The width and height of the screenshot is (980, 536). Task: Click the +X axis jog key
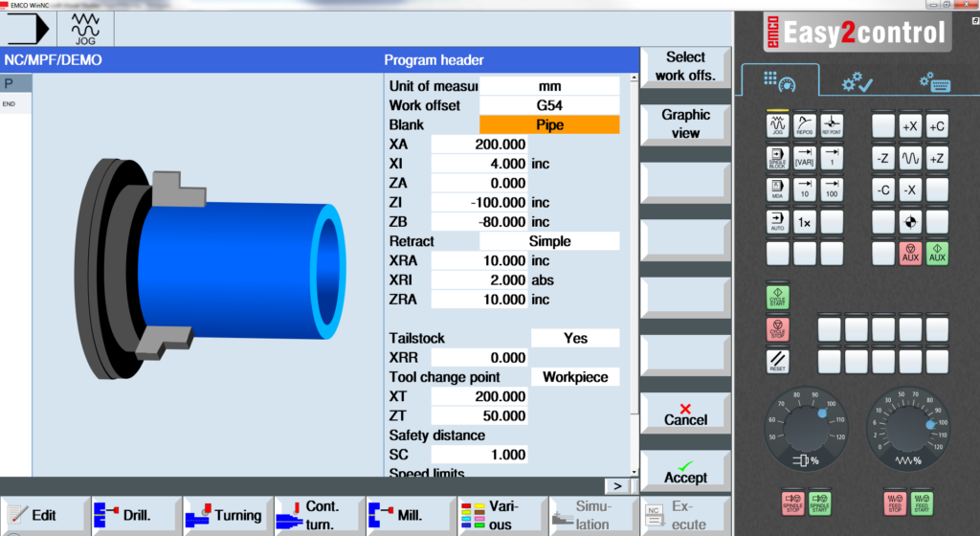[x=910, y=126]
